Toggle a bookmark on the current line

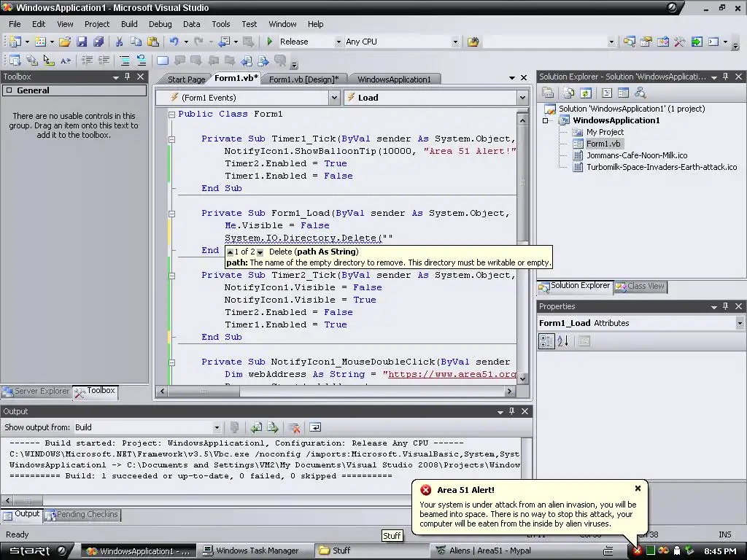tap(163, 61)
